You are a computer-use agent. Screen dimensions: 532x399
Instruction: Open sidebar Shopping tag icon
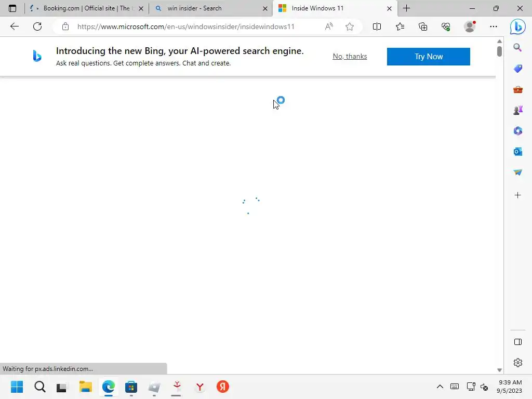(x=518, y=69)
